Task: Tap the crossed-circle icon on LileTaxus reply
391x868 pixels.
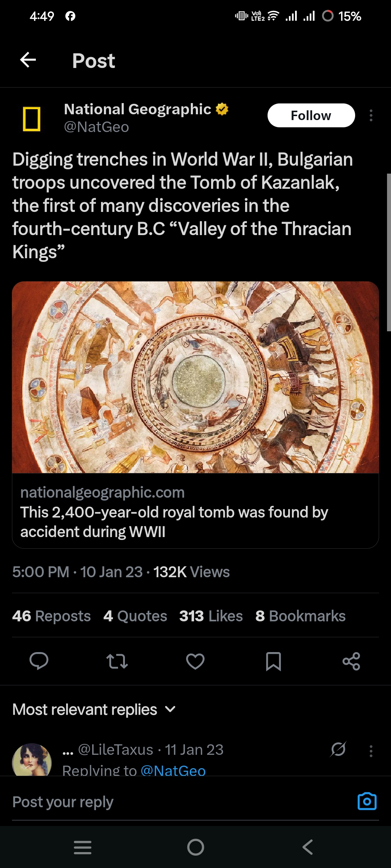Action: pos(338,749)
